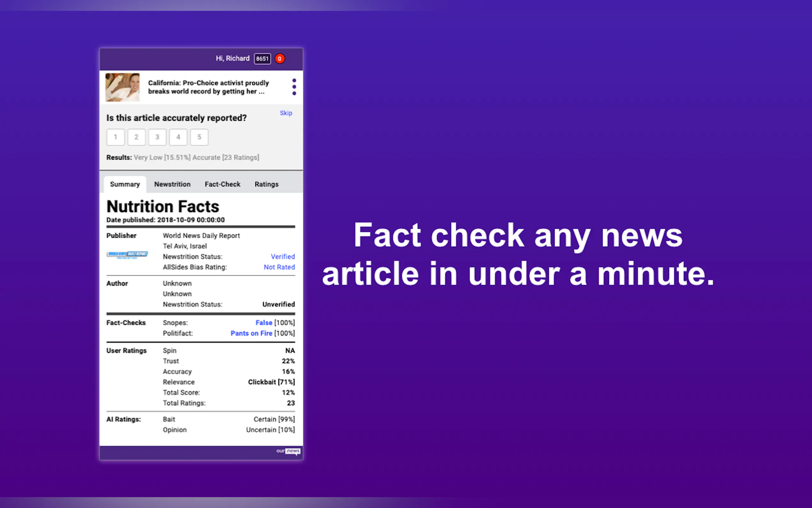
Task: Click the User Ratings section label
Action: (127, 351)
